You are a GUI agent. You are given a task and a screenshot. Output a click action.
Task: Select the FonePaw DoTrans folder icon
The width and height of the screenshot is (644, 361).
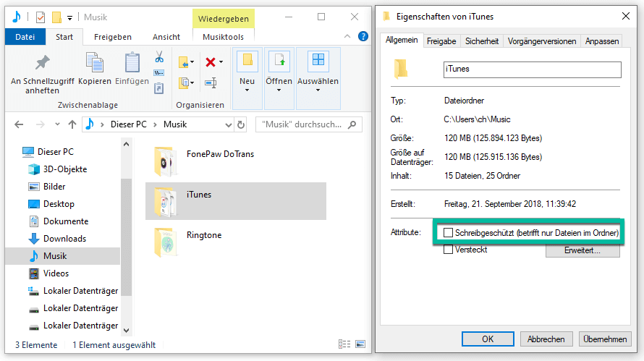166,161
